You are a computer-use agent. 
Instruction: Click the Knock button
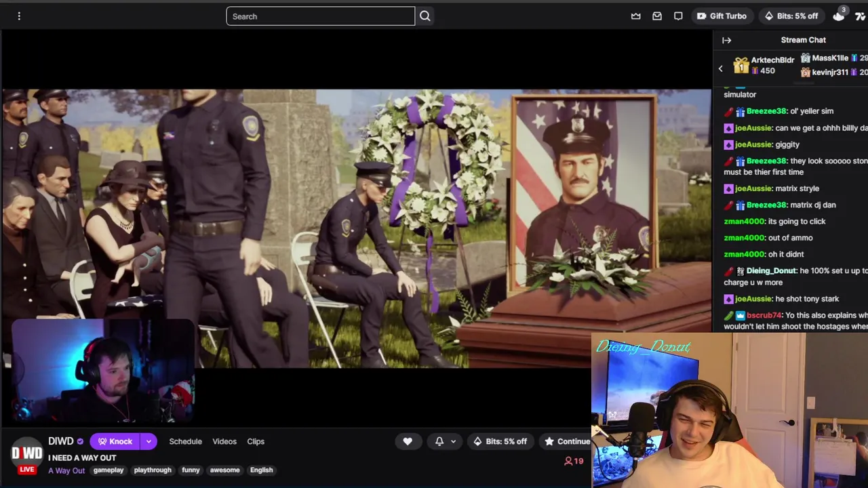pos(115,442)
